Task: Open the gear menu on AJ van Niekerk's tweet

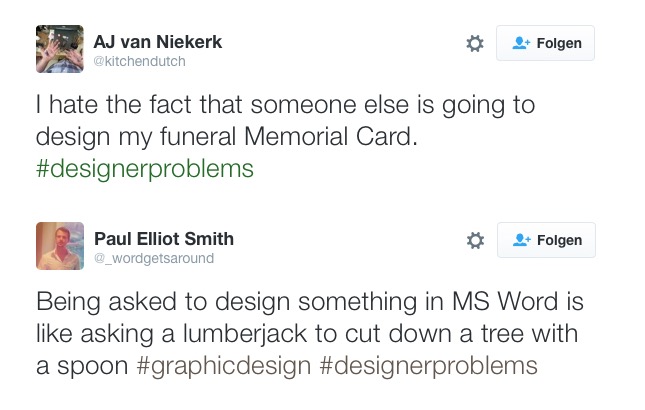Action: [x=475, y=43]
